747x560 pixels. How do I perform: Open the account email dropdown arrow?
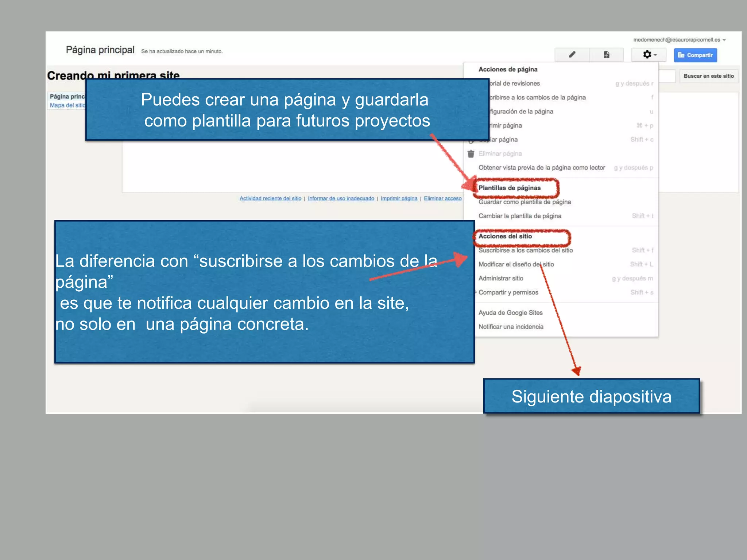724,40
